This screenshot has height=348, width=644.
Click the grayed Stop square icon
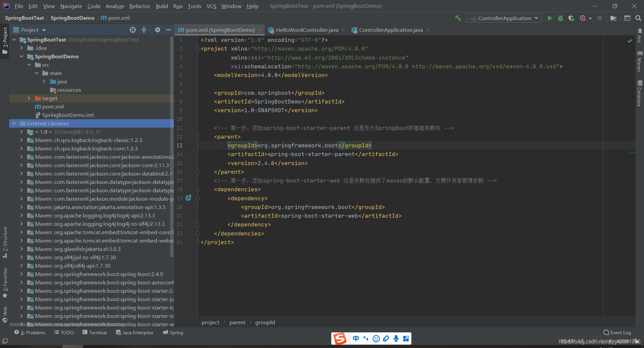tap(600, 18)
